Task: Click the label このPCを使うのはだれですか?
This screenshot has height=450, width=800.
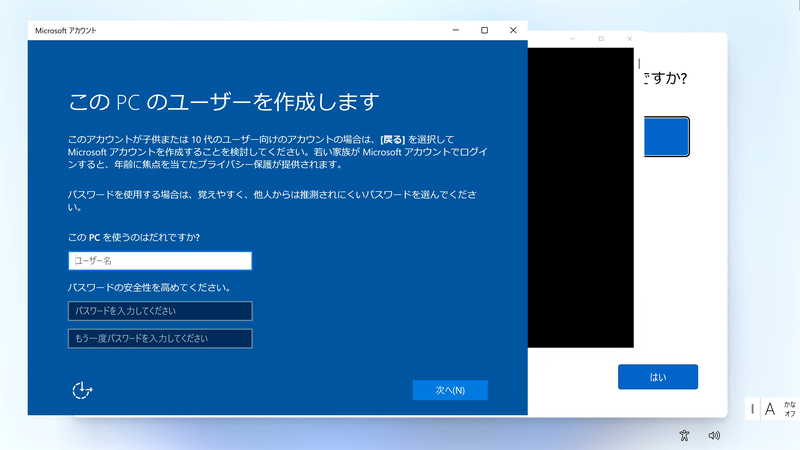Action: (x=134, y=237)
